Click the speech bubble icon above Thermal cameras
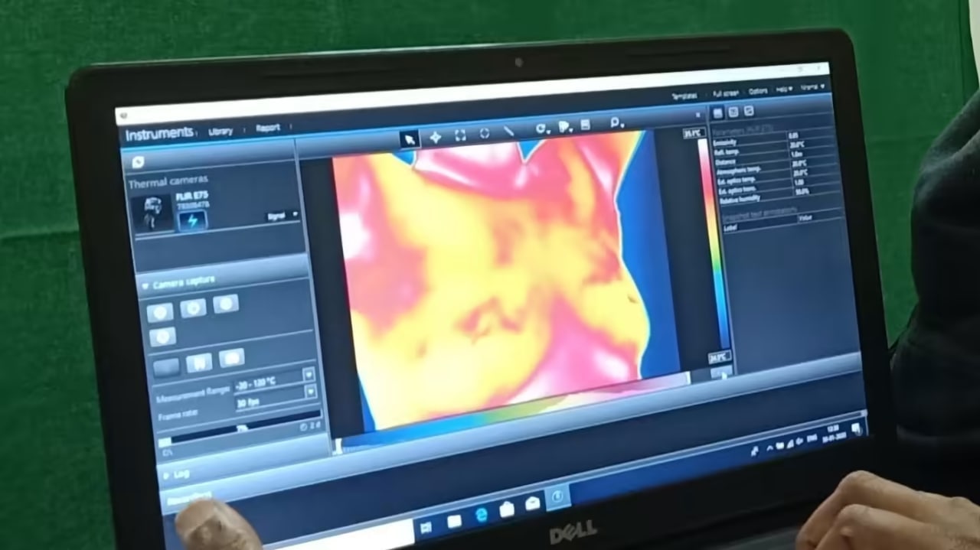980x550 pixels. click(138, 161)
